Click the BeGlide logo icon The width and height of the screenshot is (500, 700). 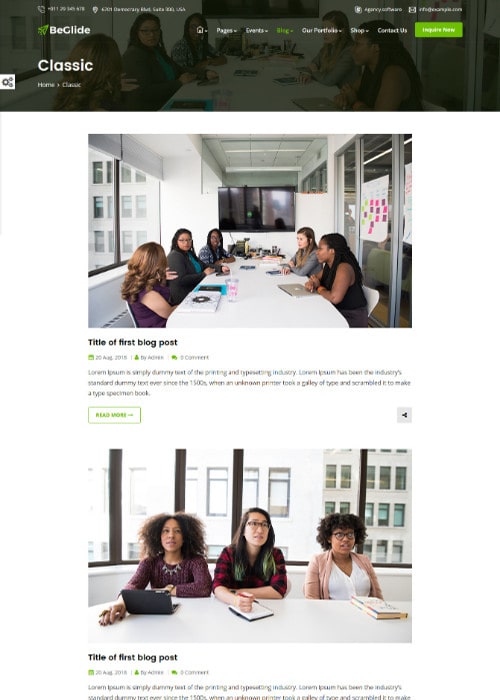click(x=43, y=30)
